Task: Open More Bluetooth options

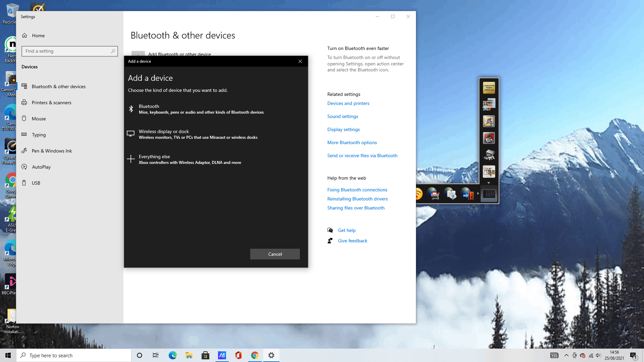Action: (352, 142)
